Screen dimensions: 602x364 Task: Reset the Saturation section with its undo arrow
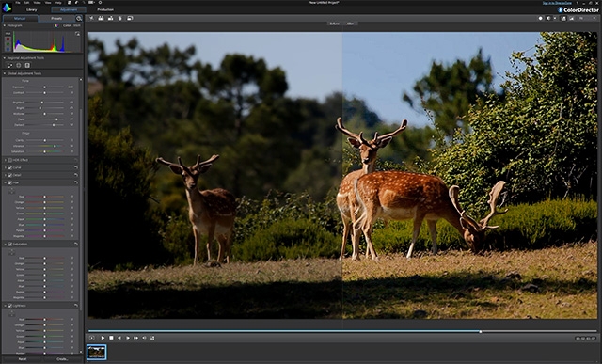coord(76,245)
